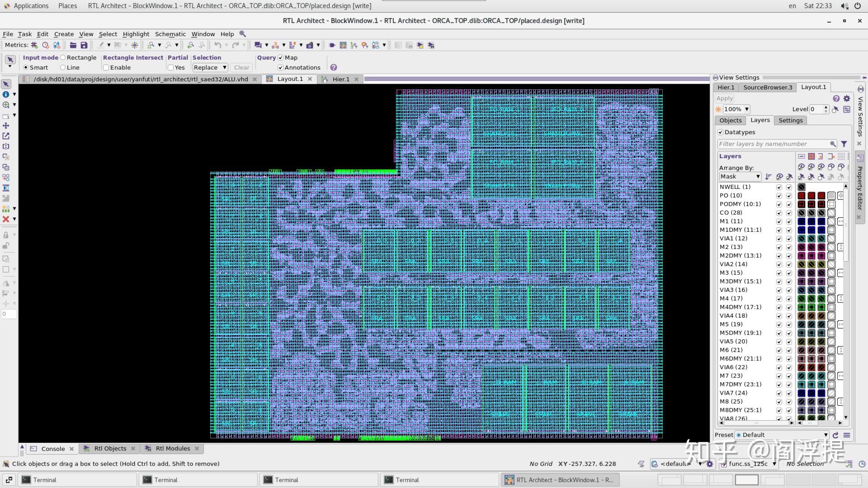
Task: Click the filter funnel icon in Layers panel
Action: [x=844, y=144]
